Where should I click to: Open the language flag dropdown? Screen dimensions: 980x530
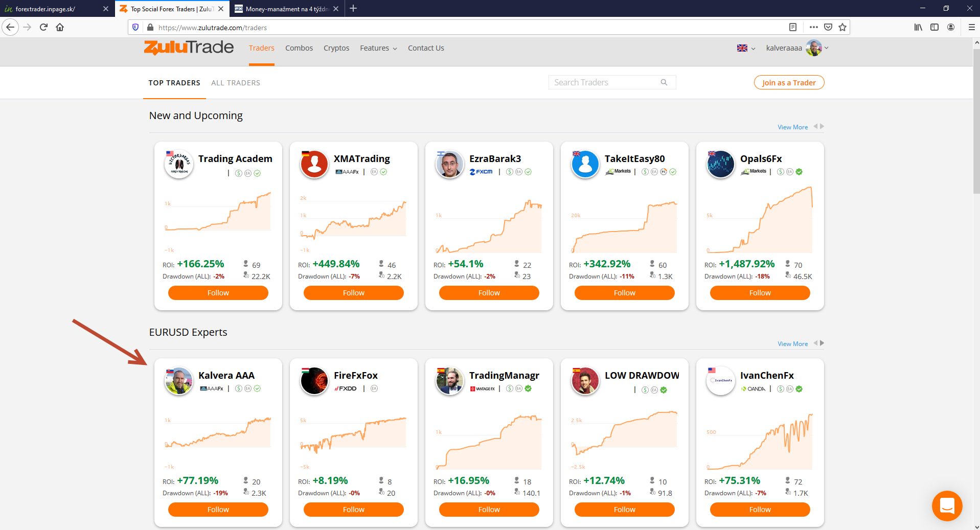pos(746,48)
